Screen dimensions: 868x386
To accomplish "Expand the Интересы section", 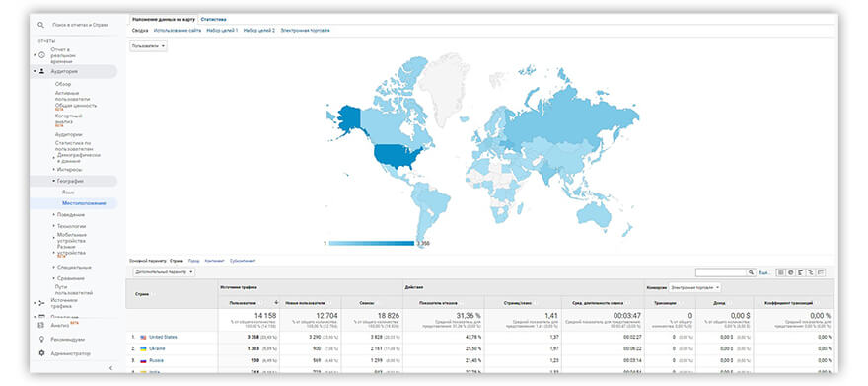I will pyautogui.click(x=53, y=170).
